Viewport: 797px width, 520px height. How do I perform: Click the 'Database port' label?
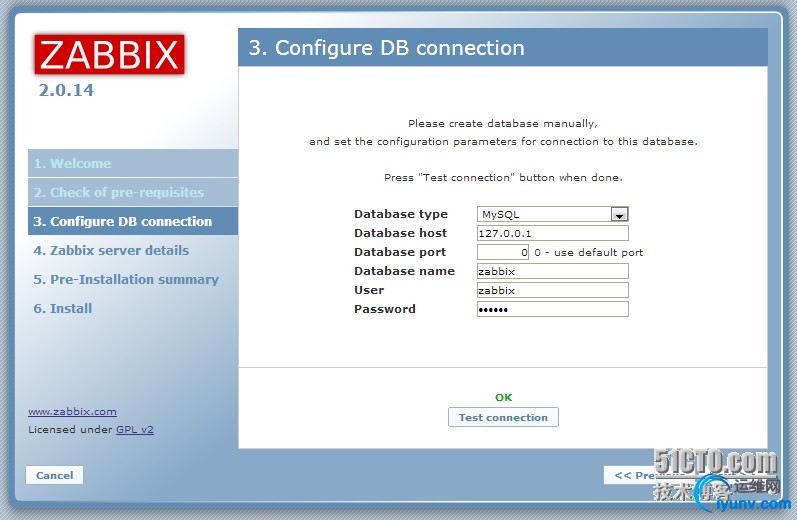400,252
